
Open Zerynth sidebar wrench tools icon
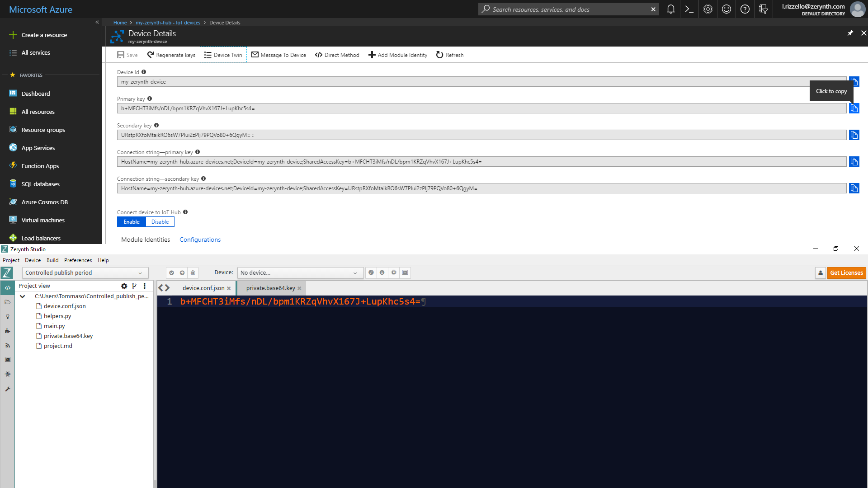click(x=7, y=389)
